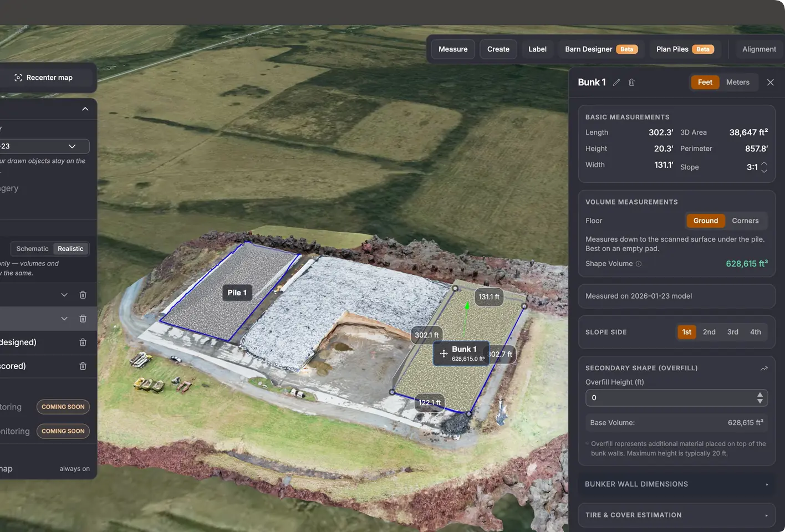The image size is (785, 532).
Task: Decrease slope ratio with down arrow
Action: click(x=764, y=171)
